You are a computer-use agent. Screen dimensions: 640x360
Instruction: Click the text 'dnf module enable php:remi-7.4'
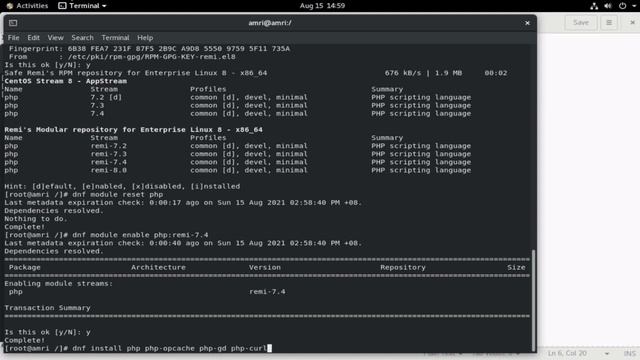coord(140,235)
